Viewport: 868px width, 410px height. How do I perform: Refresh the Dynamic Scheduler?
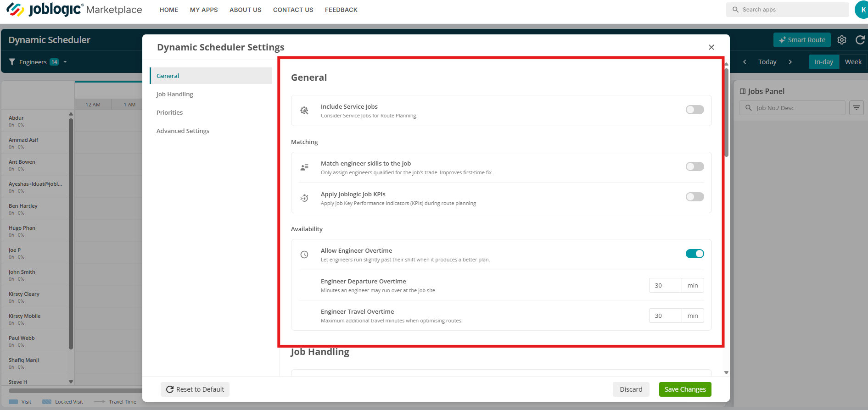pyautogui.click(x=860, y=40)
